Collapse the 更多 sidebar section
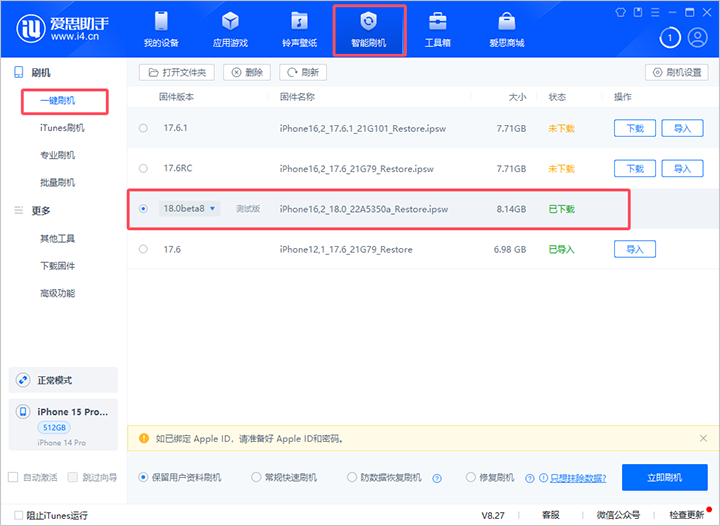 (40, 210)
